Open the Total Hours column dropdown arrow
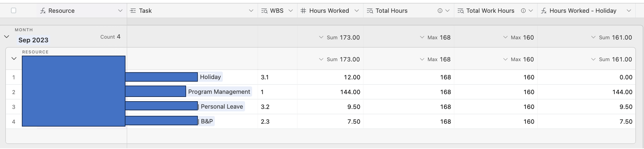The height and width of the screenshot is (149, 644). 447,11
